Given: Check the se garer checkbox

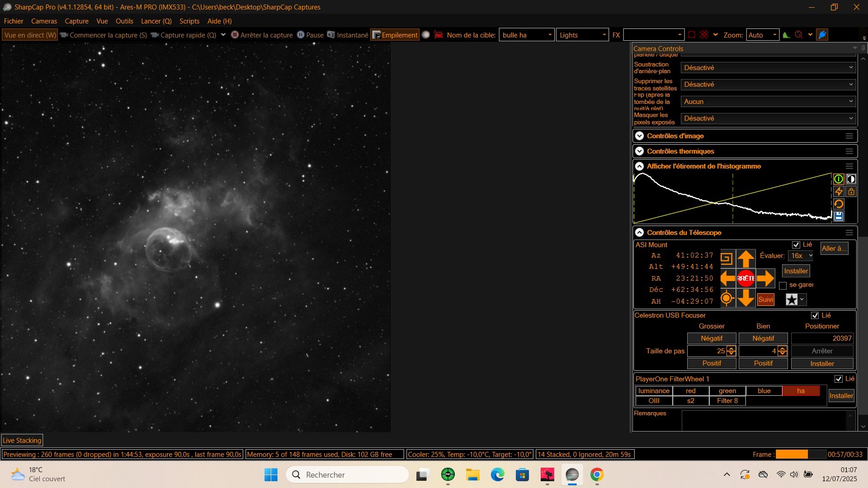Looking at the screenshot, I should (x=783, y=285).
